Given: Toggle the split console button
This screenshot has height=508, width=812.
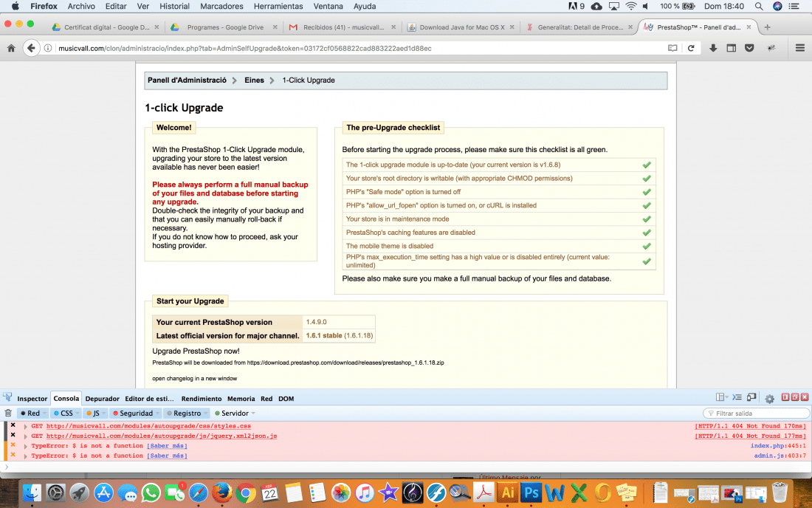Looking at the screenshot, I should [x=737, y=397].
